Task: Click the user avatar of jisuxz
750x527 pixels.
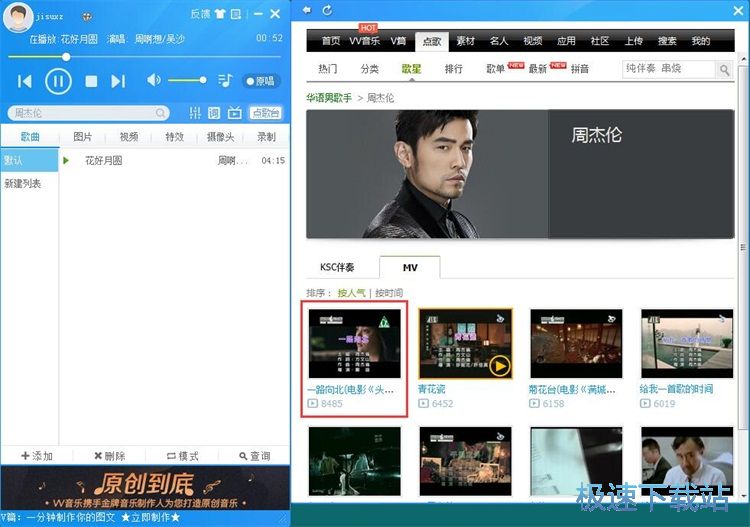Action: click(18, 16)
